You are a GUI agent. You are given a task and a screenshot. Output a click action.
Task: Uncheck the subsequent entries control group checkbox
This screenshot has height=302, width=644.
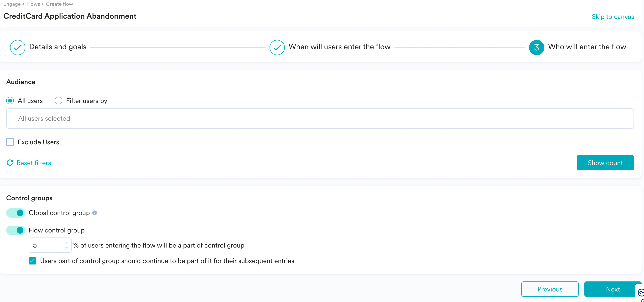tap(33, 261)
